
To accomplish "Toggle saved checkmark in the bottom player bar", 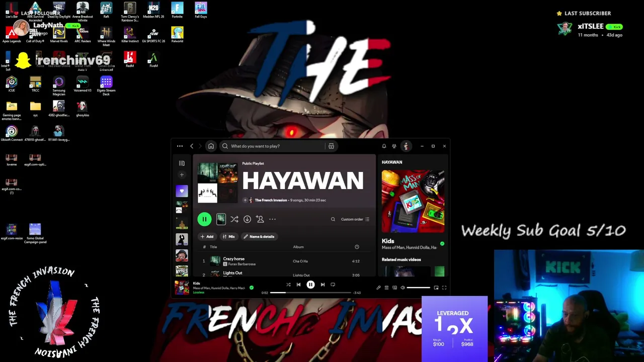I will (x=252, y=288).
